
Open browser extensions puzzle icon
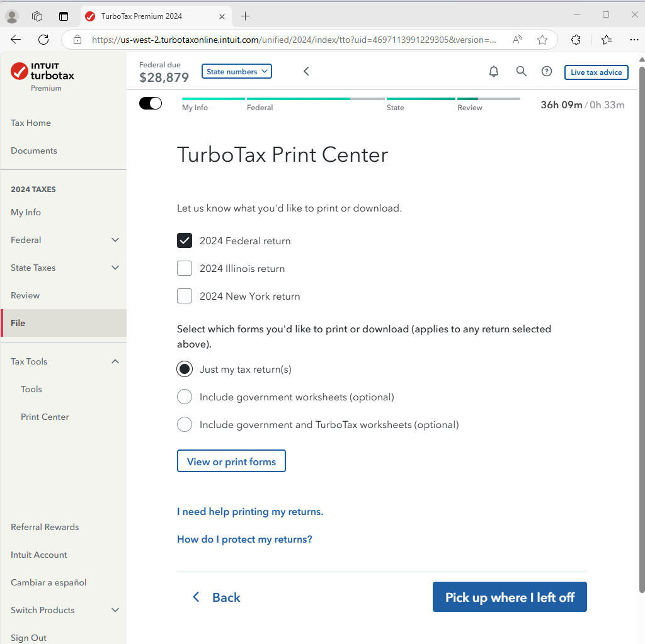[x=576, y=40]
